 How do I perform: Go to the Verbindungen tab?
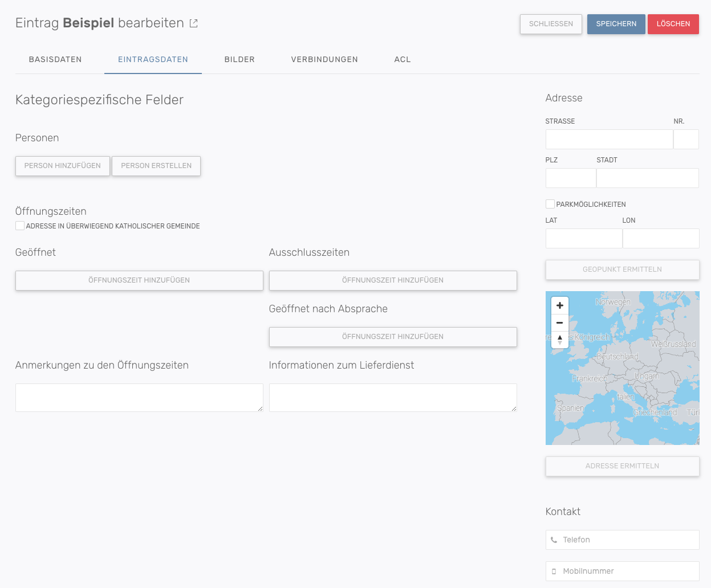(324, 59)
